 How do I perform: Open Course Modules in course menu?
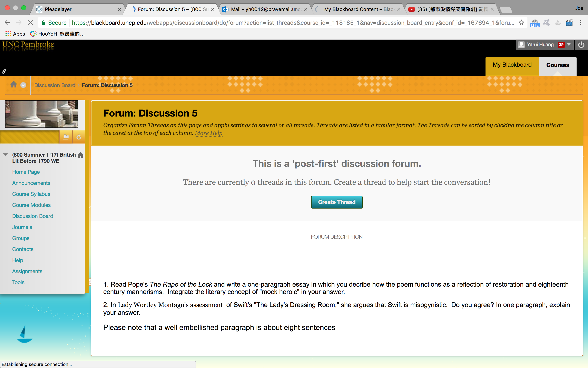32,205
